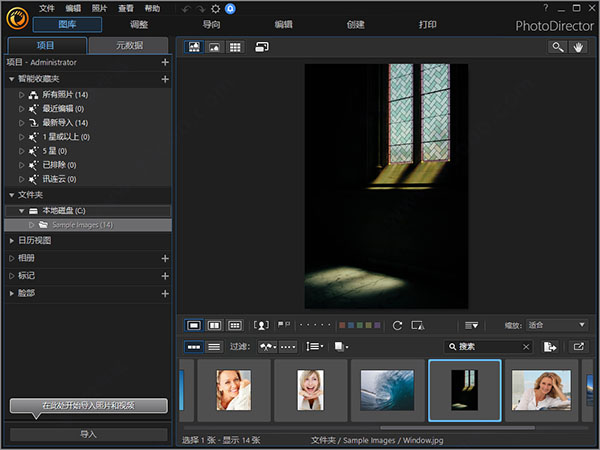Open the 缩放 zoom dropdown
This screenshot has width=600, height=450.
pos(557,325)
